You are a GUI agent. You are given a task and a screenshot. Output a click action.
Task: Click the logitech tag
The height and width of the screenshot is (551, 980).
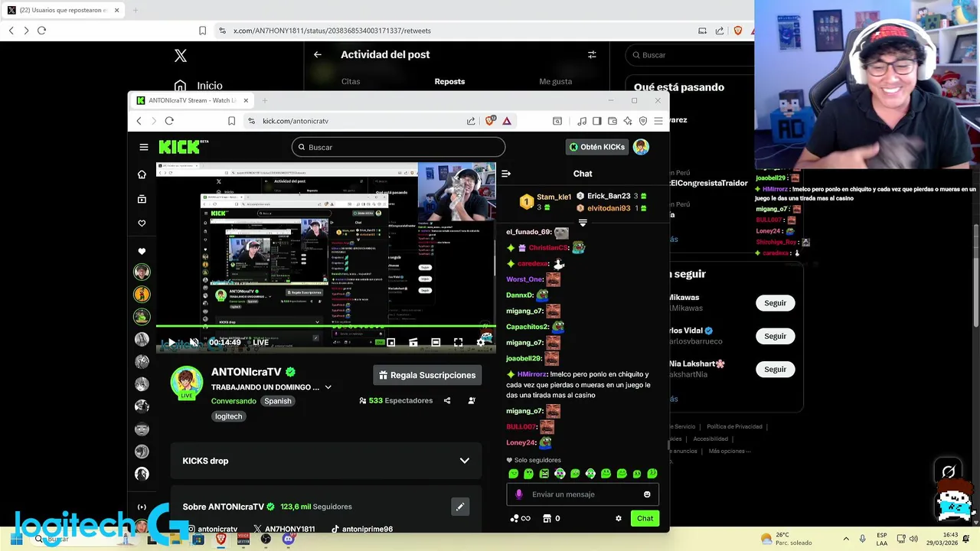click(x=228, y=416)
